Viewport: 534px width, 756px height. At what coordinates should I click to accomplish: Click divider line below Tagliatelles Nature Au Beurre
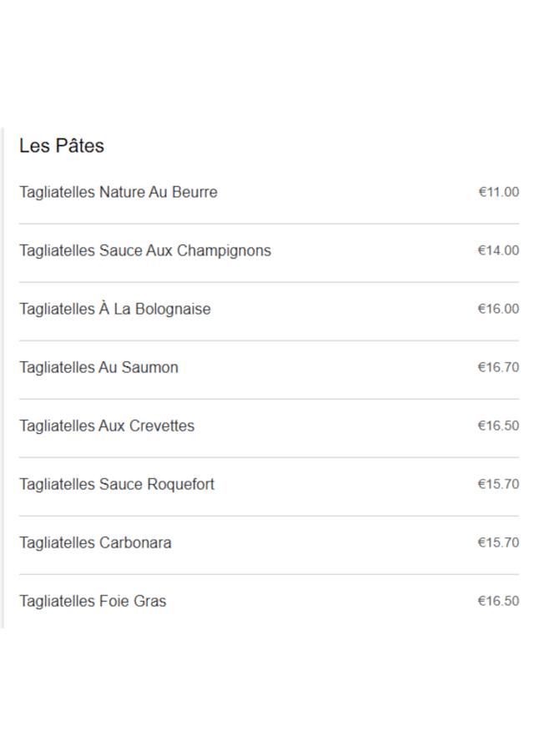coord(269,224)
